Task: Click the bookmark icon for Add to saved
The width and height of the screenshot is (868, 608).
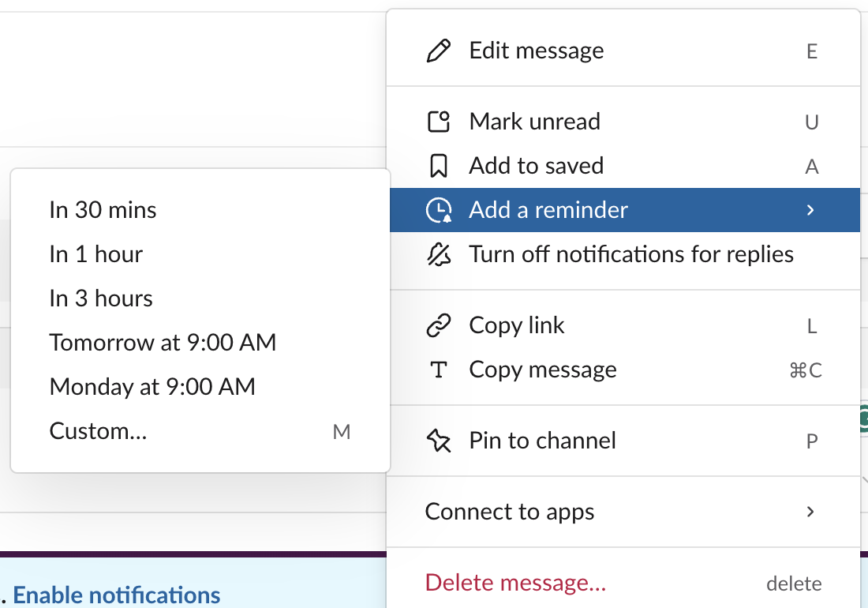Action: [439, 166]
